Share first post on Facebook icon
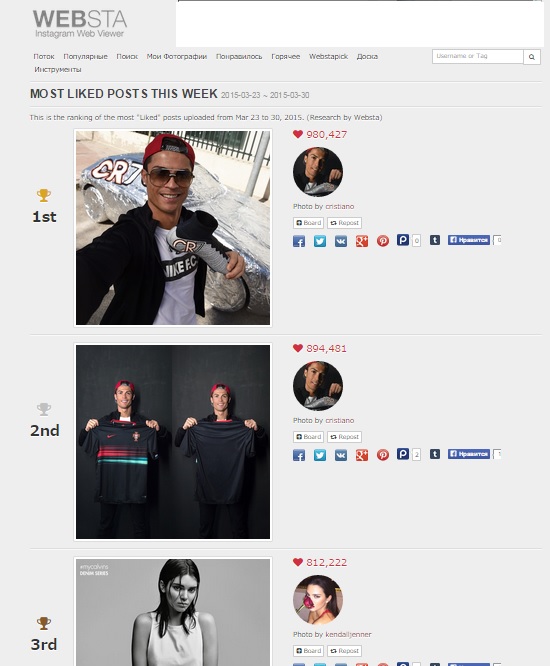The width and height of the screenshot is (550, 666). (299, 241)
